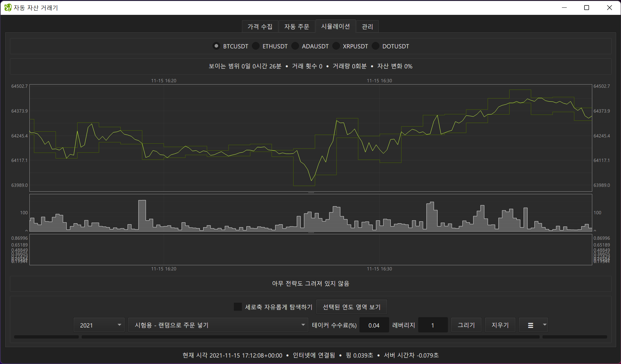Select DOTUSDT as the symbol
The width and height of the screenshot is (621, 364).
click(376, 46)
